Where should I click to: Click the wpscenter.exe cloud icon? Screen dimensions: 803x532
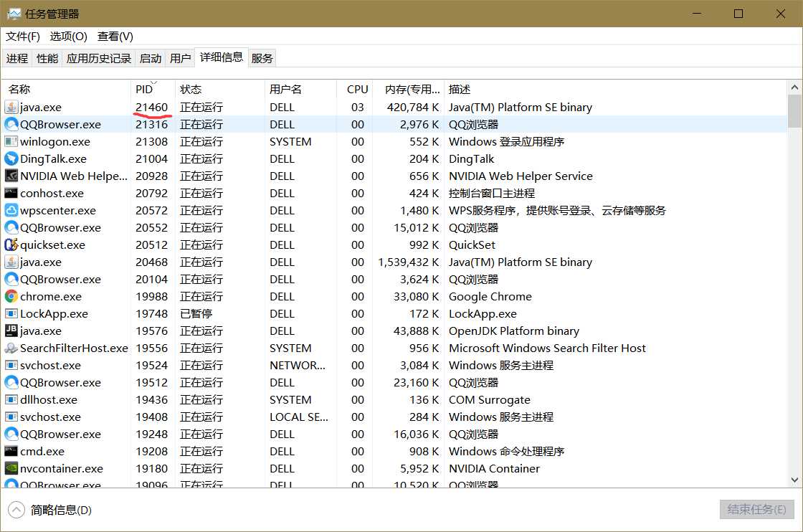(x=11, y=211)
